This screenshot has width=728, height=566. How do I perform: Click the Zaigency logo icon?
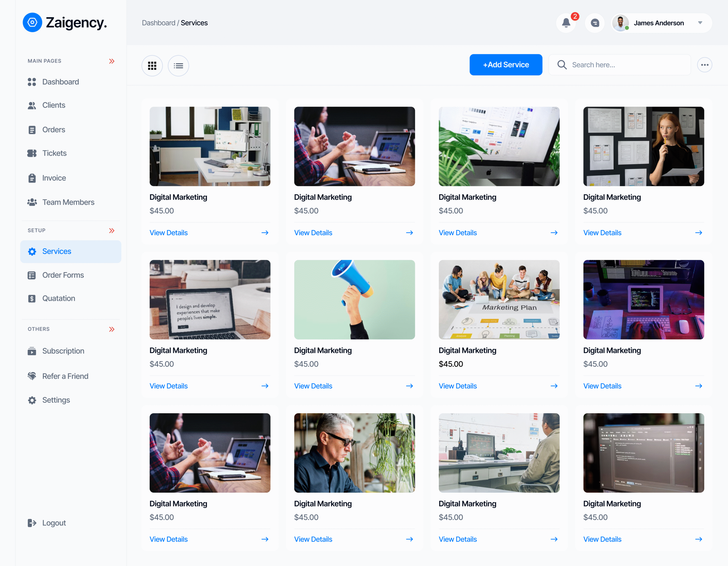(32, 23)
